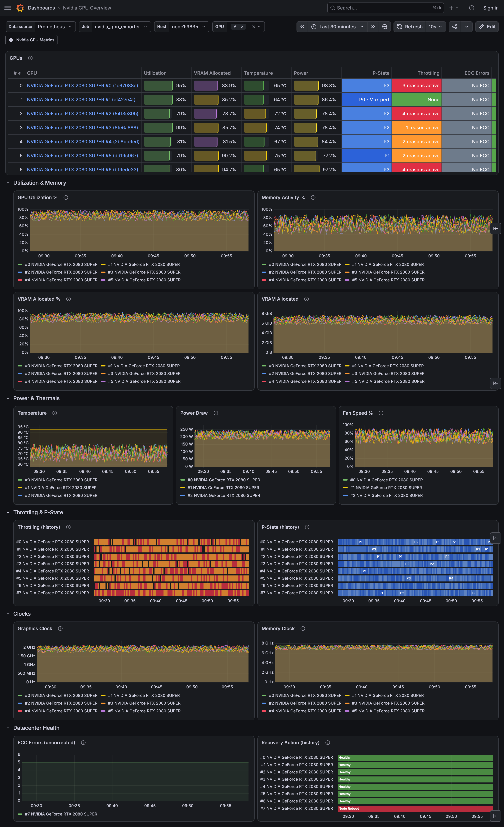
Task: Open the Last 30 minutes time picker
Action: [x=337, y=27]
